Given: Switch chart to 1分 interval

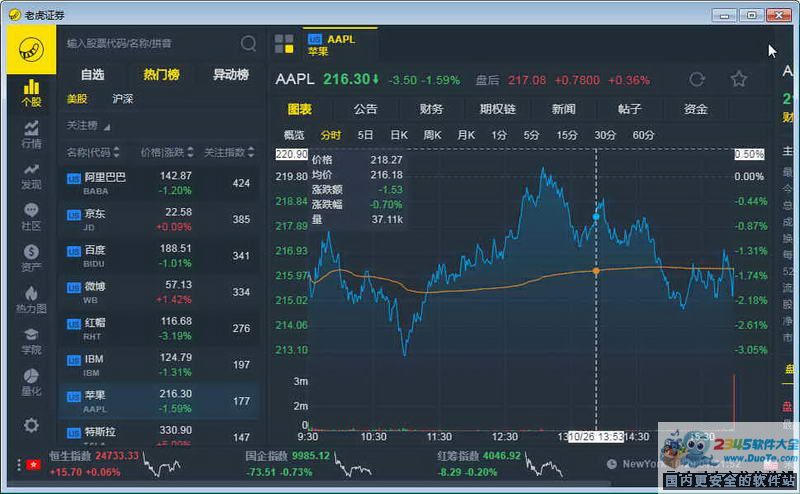Looking at the screenshot, I should point(499,135).
